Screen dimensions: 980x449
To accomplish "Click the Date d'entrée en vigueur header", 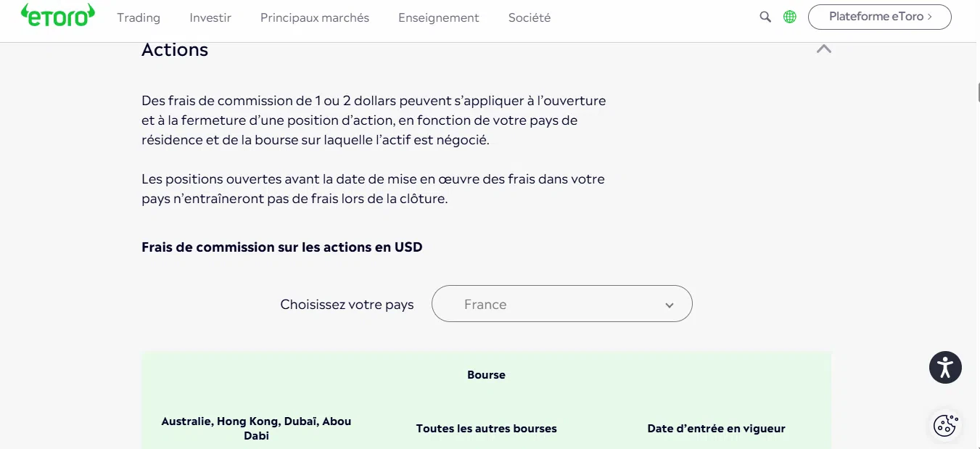I will click(717, 429).
